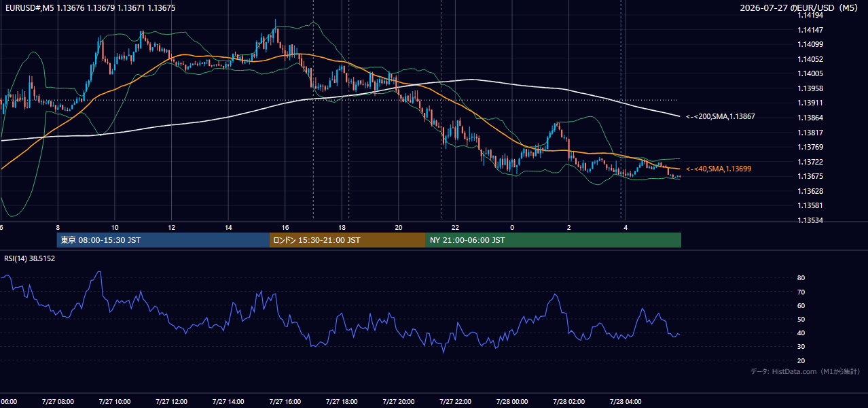Click the 7/28 00:00 bottom time label

(x=512, y=401)
